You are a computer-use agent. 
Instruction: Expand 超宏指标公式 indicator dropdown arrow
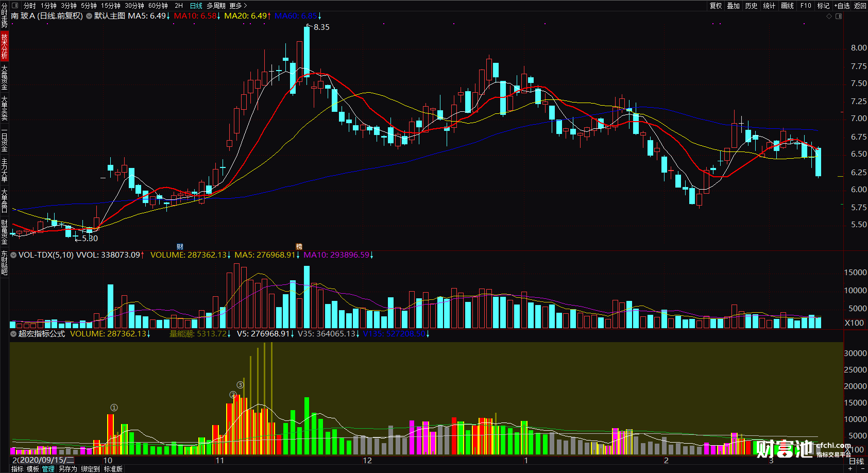(13, 334)
